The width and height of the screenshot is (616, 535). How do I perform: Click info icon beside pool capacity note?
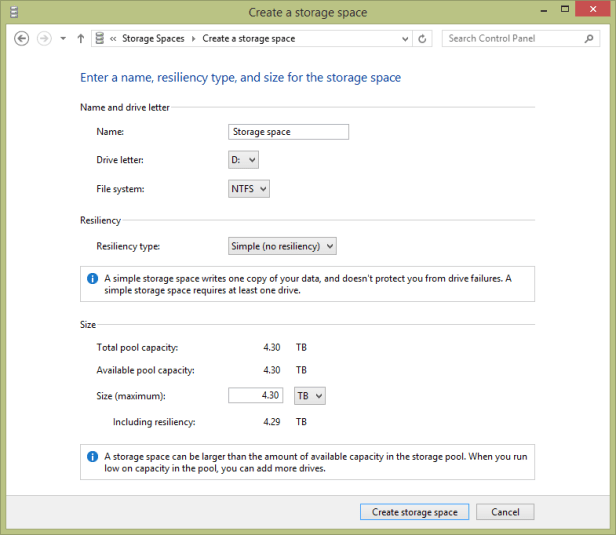tap(92, 457)
